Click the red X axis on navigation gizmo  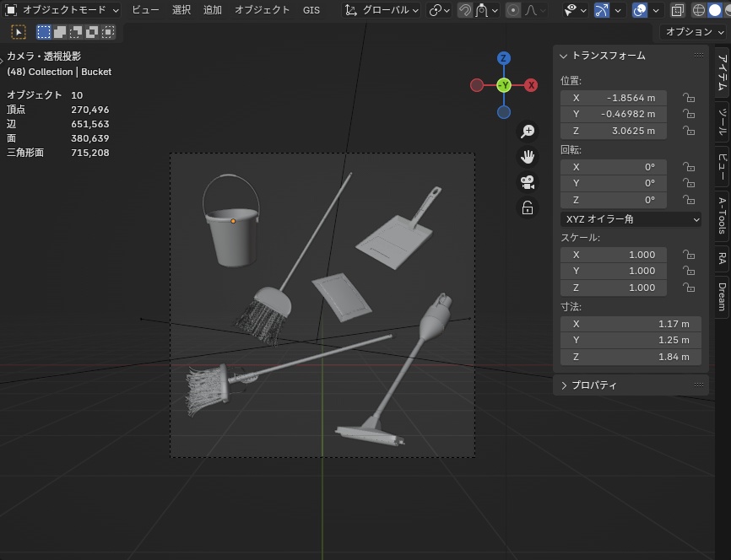coord(531,85)
